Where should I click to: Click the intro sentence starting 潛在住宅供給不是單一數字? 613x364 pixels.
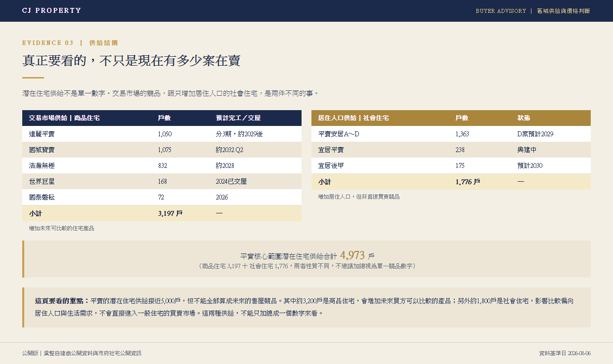[171, 93]
